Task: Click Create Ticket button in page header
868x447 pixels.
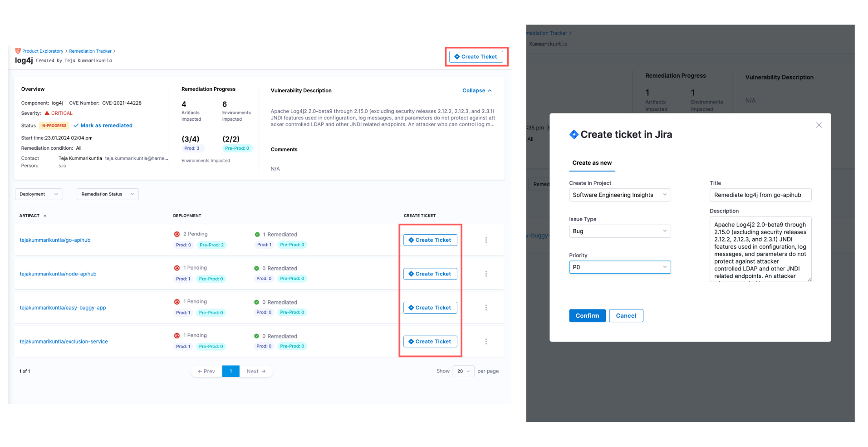Action: pyautogui.click(x=476, y=57)
